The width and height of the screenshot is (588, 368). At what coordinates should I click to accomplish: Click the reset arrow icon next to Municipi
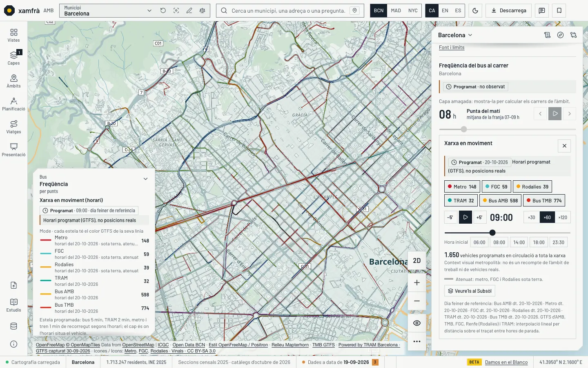[163, 11]
